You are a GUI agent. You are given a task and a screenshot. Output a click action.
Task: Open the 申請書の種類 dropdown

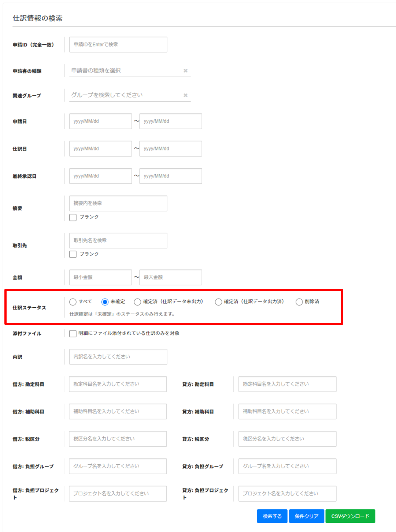(125, 71)
